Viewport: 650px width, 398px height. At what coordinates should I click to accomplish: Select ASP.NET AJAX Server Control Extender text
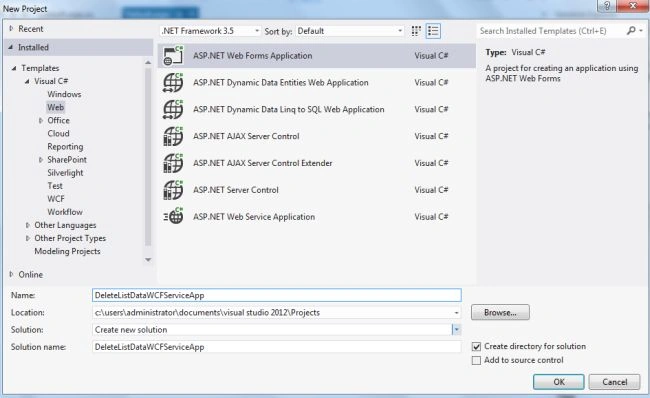pos(263,163)
